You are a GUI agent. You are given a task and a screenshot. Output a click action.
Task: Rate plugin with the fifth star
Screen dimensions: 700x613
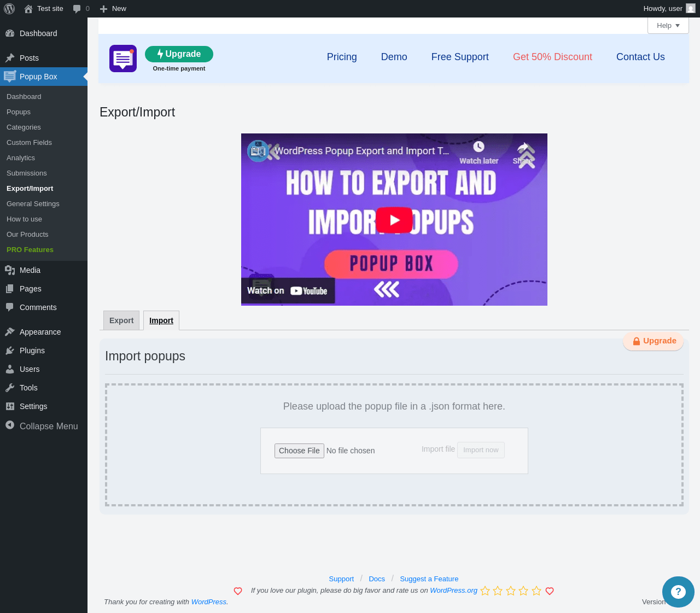(536, 591)
